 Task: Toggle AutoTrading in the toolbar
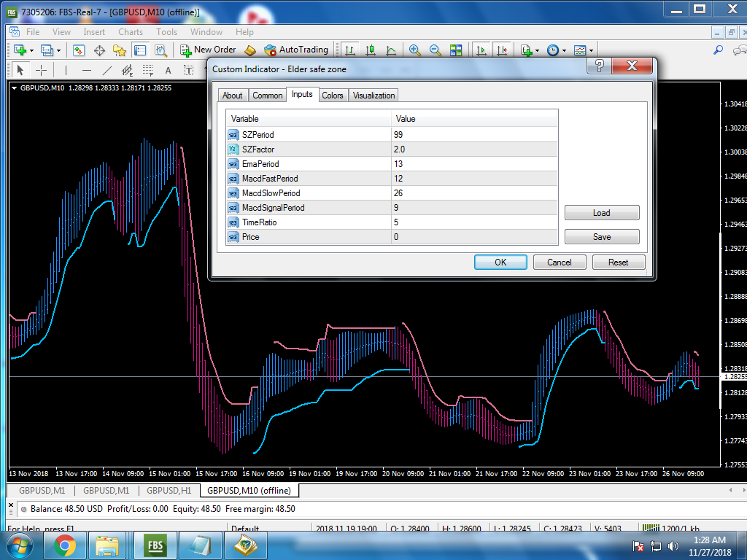pyautogui.click(x=295, y=50)
